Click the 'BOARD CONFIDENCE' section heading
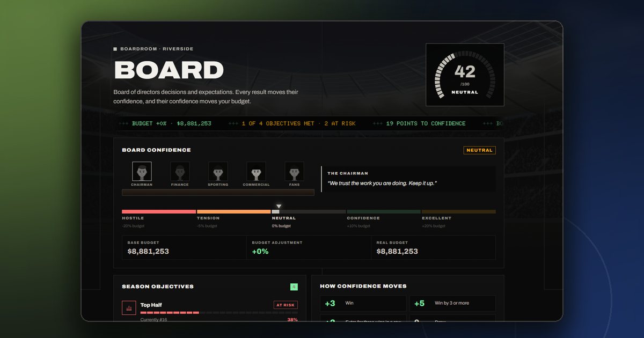644x338 pixels. 156,150
